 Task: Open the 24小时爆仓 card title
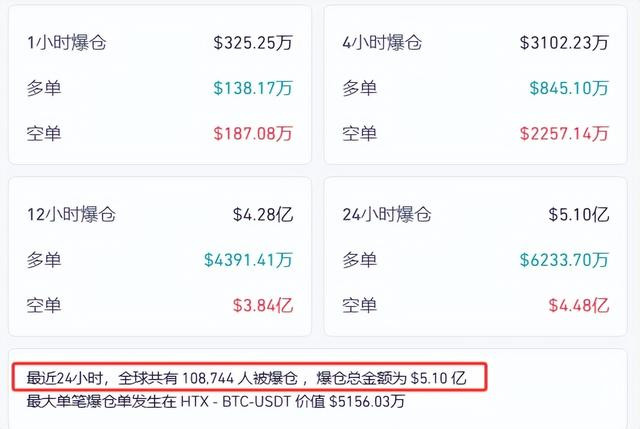pos(387,215)
